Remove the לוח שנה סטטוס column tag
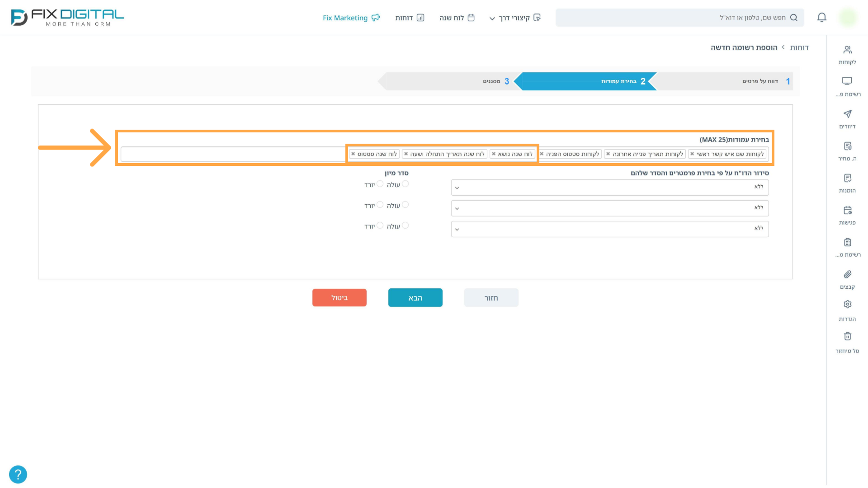Screen dimensions: 868x488 (353, 154)
